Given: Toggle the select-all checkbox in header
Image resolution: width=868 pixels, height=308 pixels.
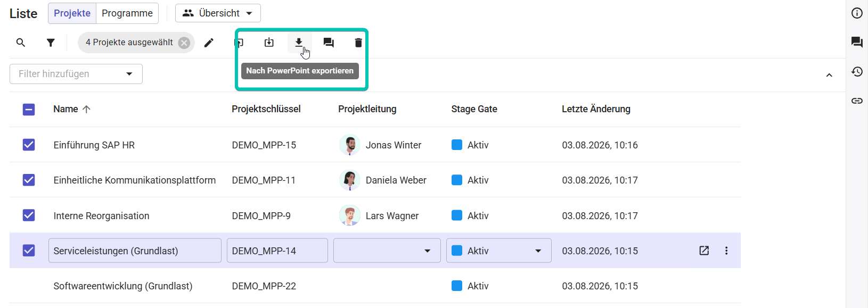Looking at the screenshot, I should click(29, 110).
